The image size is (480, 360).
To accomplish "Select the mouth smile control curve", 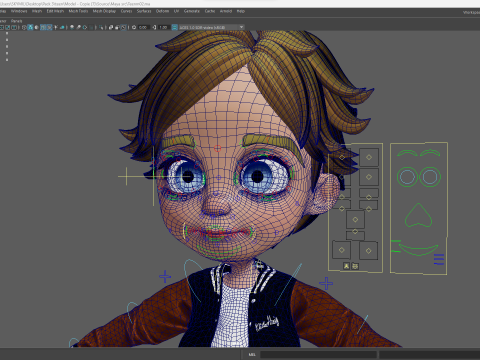I will 418,249.
